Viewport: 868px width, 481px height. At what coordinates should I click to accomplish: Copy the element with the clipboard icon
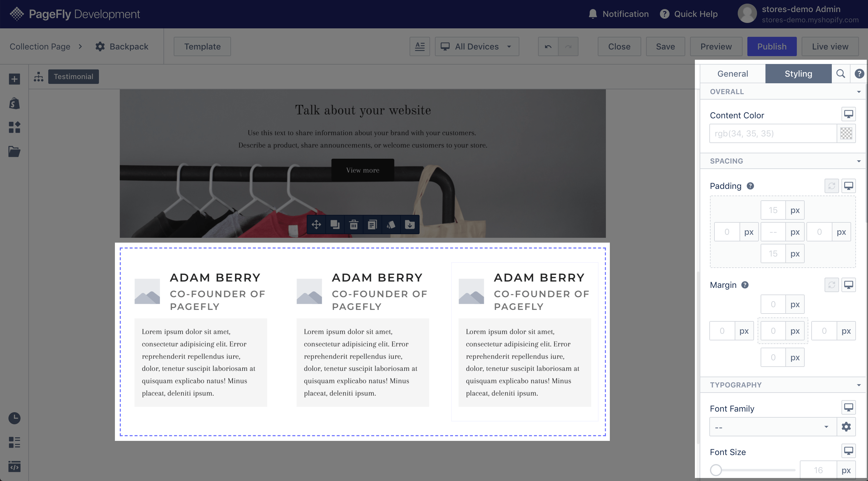[372, 225]
